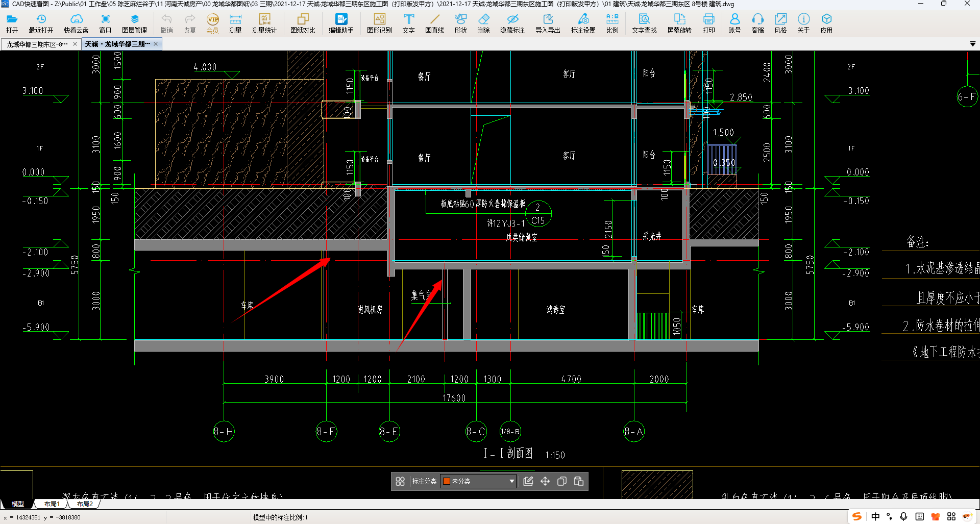Toggle the IME punctuation mode
The height and width of the screenshot is (524, 980).
890,516
